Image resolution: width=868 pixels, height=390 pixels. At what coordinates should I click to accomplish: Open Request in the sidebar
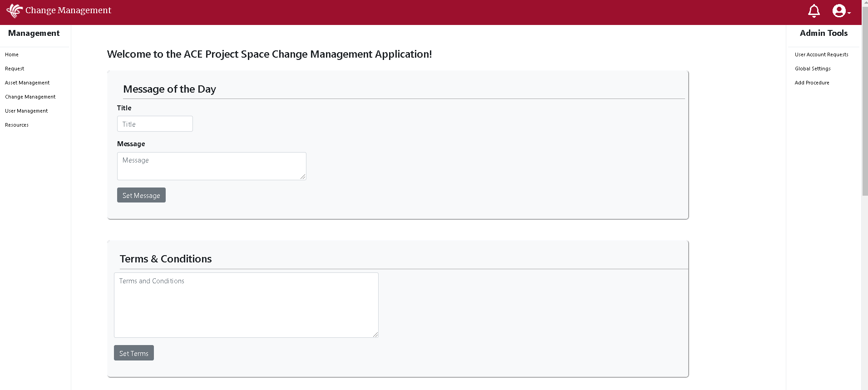tap(15, 69)
